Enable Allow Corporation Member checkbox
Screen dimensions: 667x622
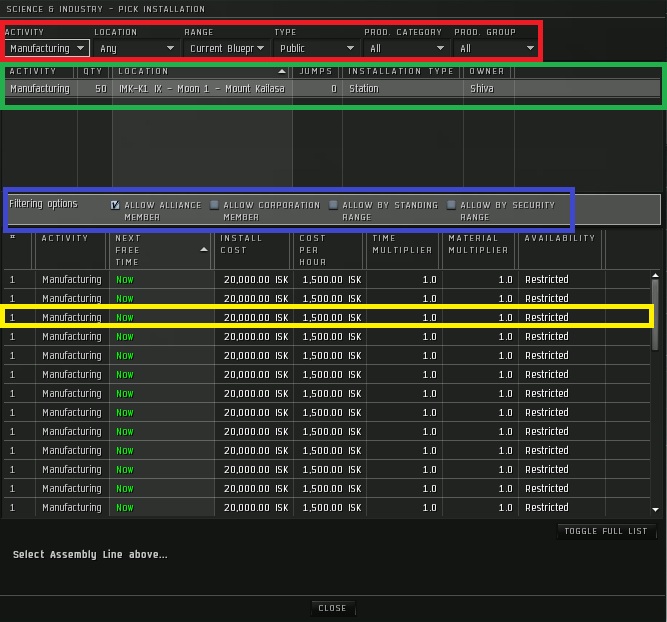coord(214,205)
